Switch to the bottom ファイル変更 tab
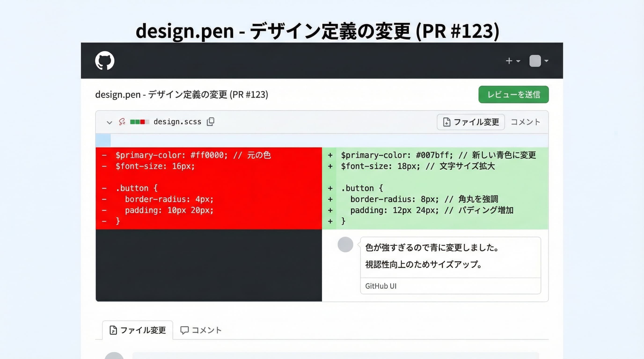644x359 pixels. coord(138,330)
